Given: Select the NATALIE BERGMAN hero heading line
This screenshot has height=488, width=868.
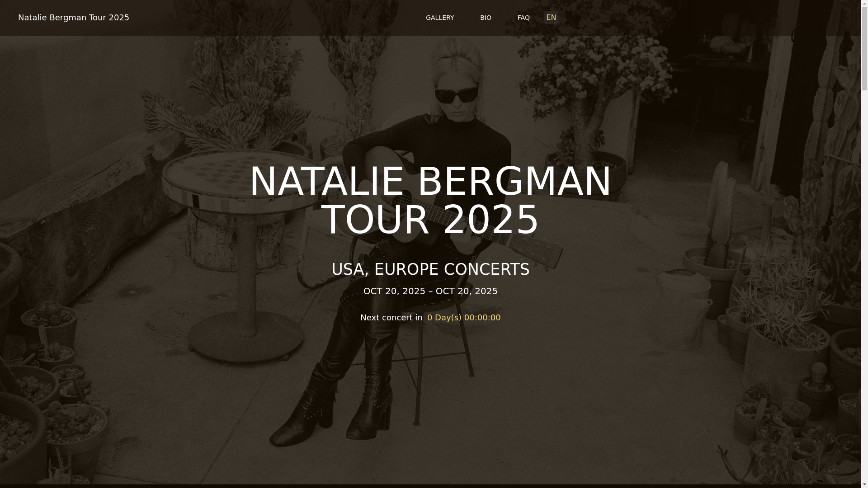Looking at the screenshot, I should pyautogui.click(x=430, y=181).
